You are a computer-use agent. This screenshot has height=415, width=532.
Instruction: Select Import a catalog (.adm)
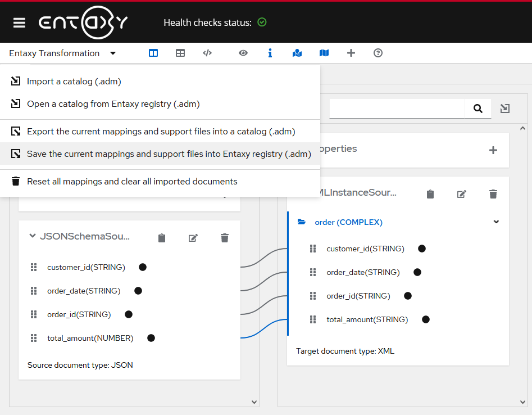click(x=74, y=82)
